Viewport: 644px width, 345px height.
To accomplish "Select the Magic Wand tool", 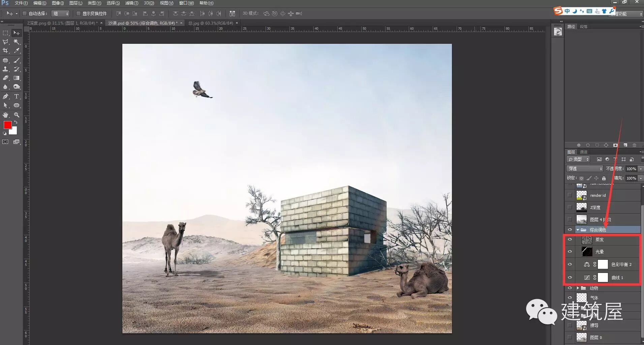I will click(16, 42).
